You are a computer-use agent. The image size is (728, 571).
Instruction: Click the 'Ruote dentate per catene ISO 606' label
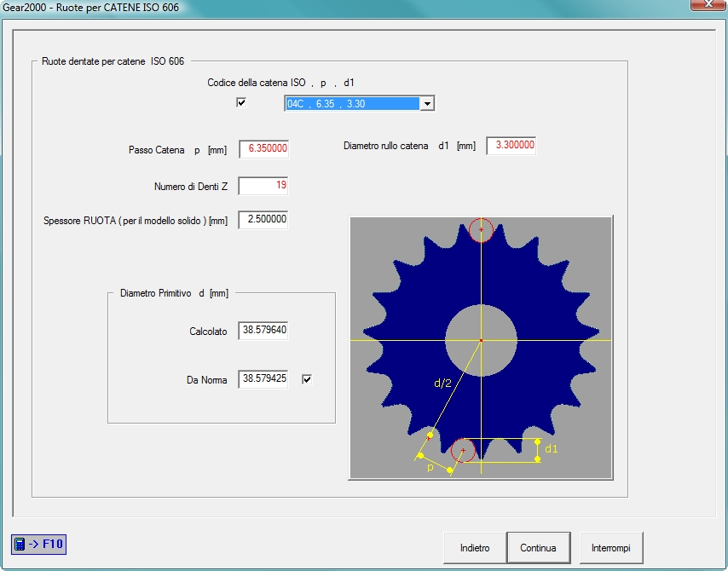[x=113, y=61]
